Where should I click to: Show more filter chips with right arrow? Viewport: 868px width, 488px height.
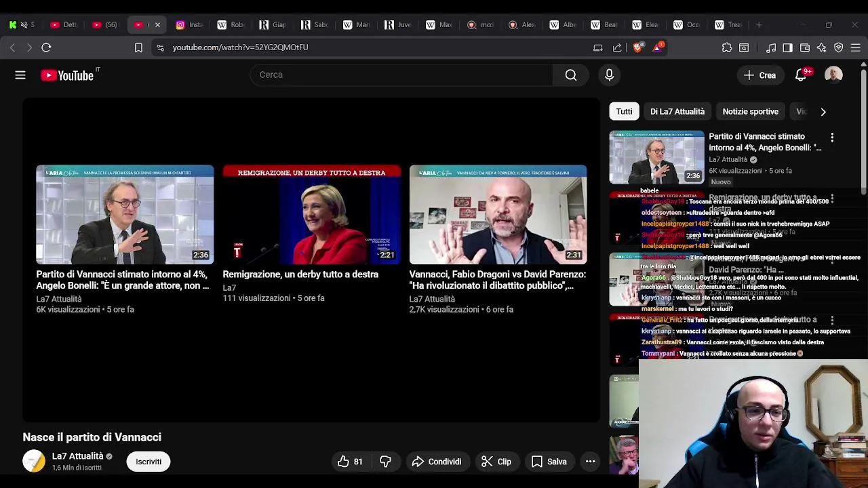(x=823, y=112)
